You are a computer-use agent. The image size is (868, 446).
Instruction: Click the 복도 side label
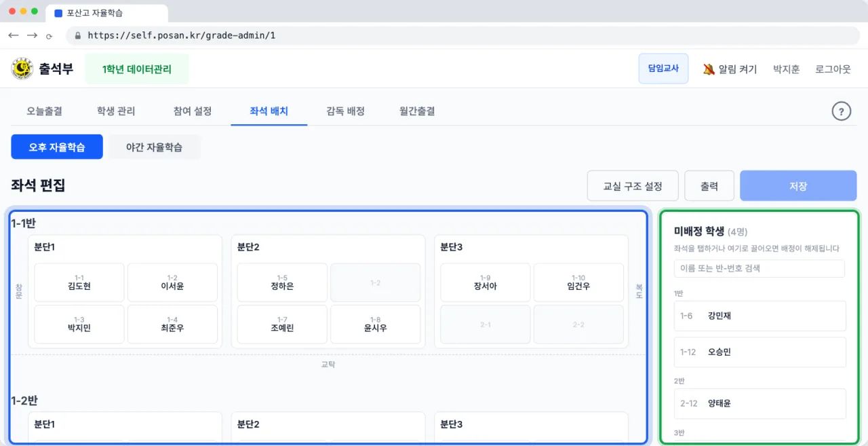click(638, 292)
